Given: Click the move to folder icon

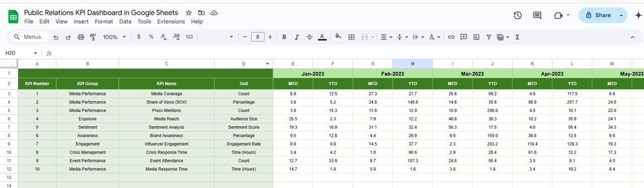Looking at the screenshot, I should pyautogui.click(x=202, y=13).
